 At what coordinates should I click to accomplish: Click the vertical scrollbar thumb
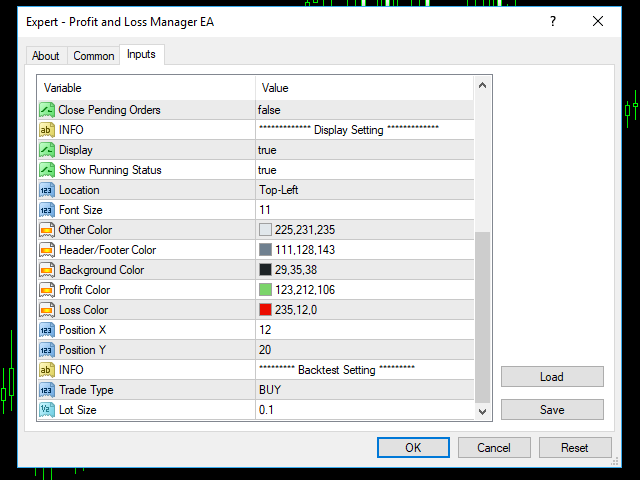point(482,318)
